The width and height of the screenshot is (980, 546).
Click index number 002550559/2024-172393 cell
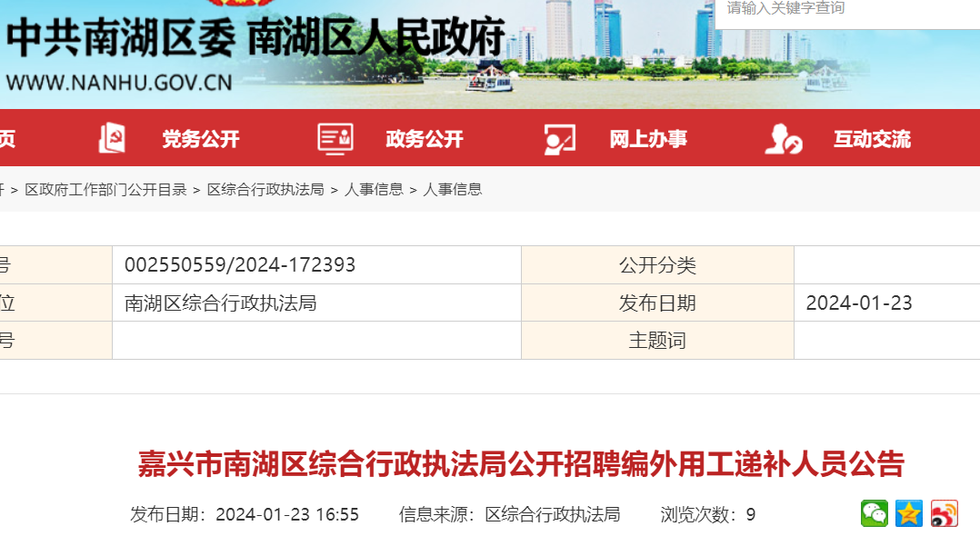(x=240, y=265)
